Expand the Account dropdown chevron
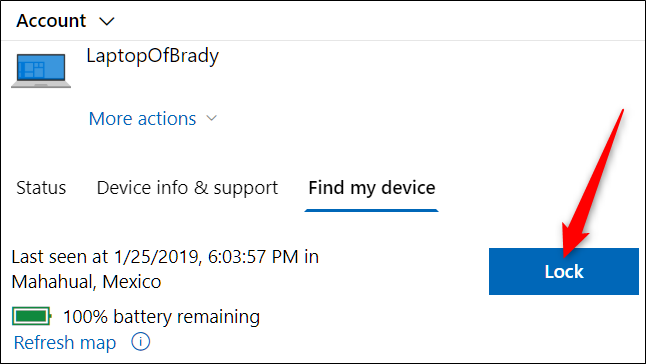Screen dimensions: 646x364 (x=107, y=21)
